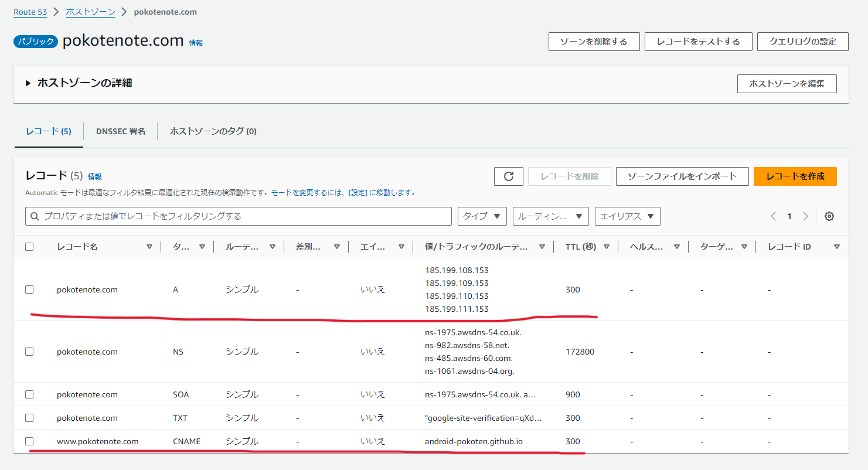Open the タイプ filter dropdown
This screenshot has height=470, width=868.
[482, 216]
